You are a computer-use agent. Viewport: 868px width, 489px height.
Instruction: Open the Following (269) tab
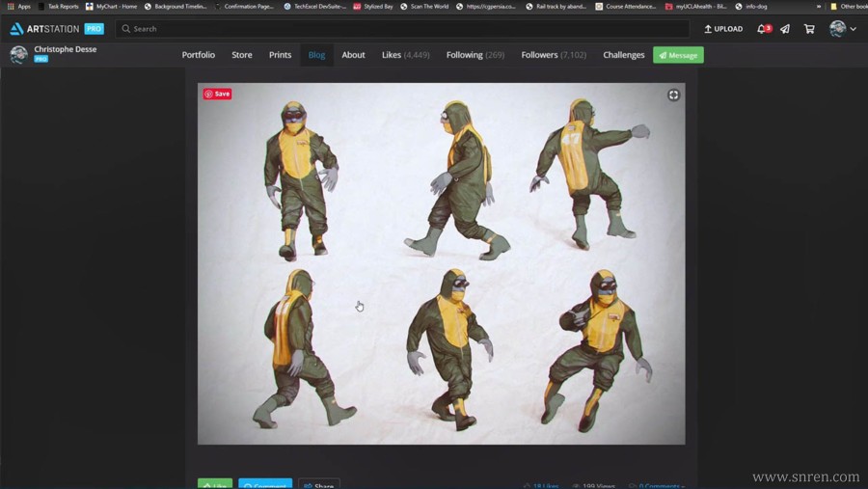click(x=475, y=55)
